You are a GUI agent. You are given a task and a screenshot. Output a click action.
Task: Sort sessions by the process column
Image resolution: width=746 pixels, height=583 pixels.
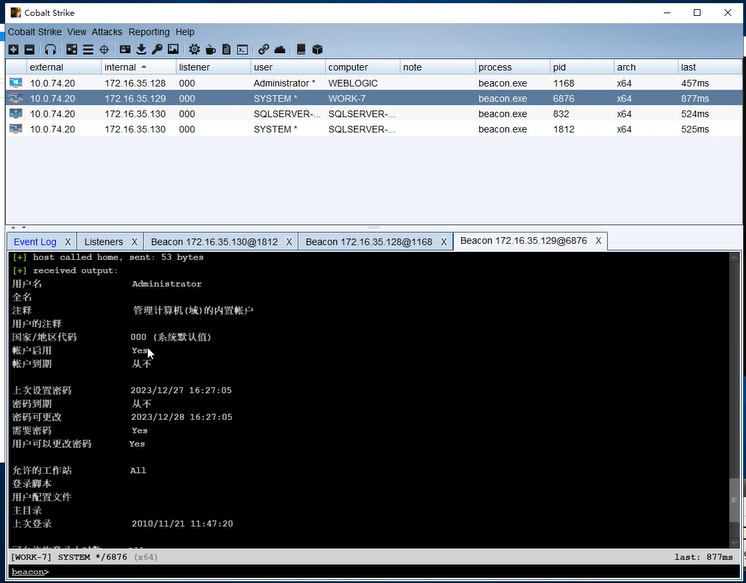tap(512, 67)
